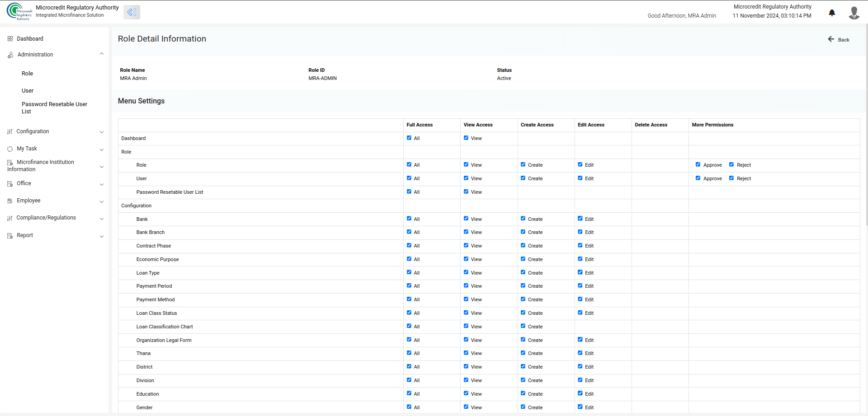868x416 pixels.
Task: Expand Office menu chevron
Action: point(102,184)
